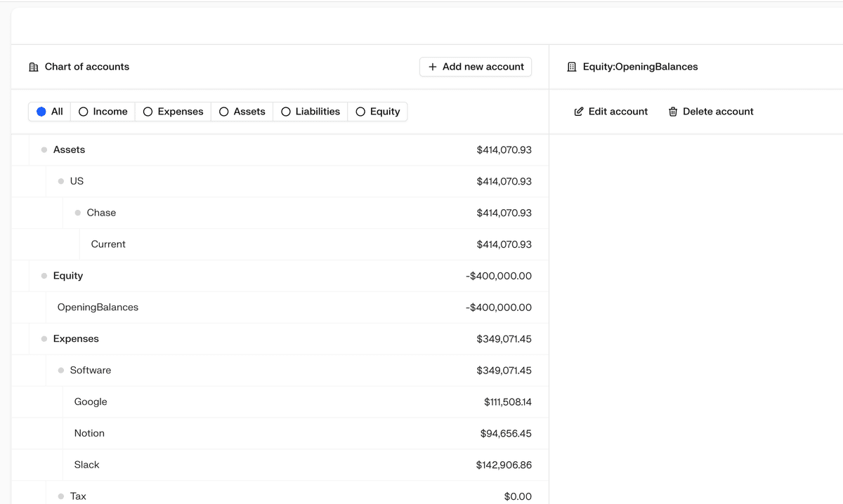
Task: Select the All filter radio option
Action: 41,112
